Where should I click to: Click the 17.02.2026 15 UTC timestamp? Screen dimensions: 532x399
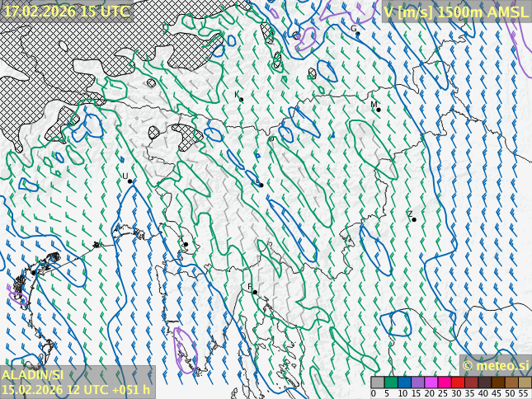[x=66, y=12]
